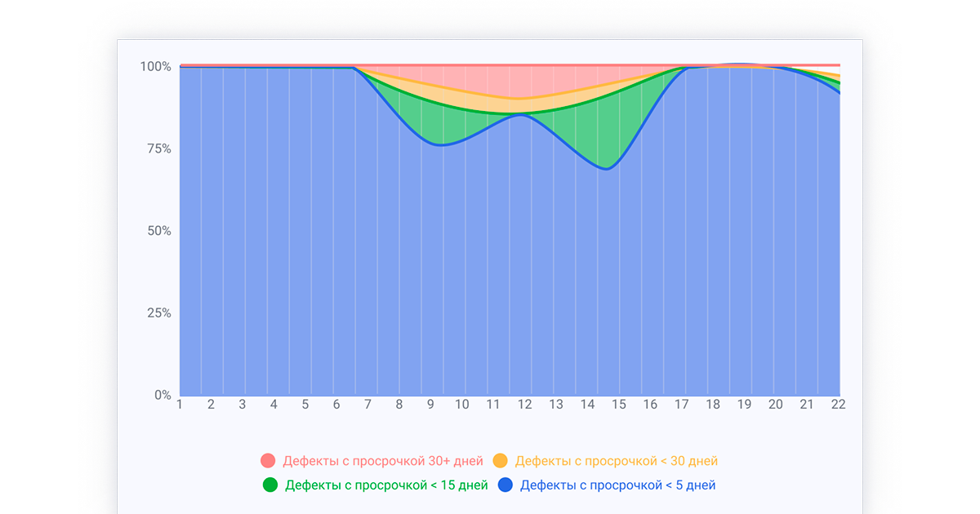The height and width of the screenshot is (514, 980).
Task: Select x-axis label 22
Action: [x=837, y=405]
